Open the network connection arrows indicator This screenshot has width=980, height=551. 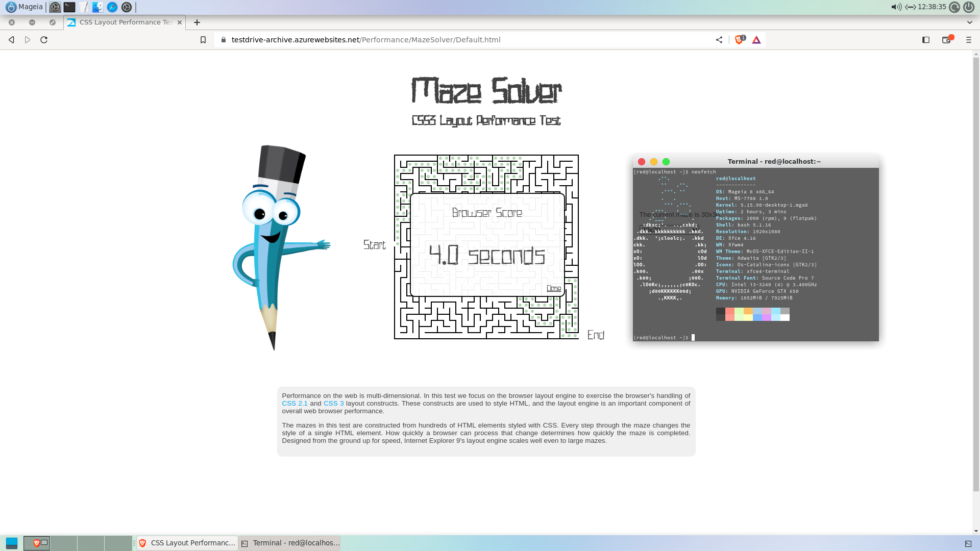910,7
